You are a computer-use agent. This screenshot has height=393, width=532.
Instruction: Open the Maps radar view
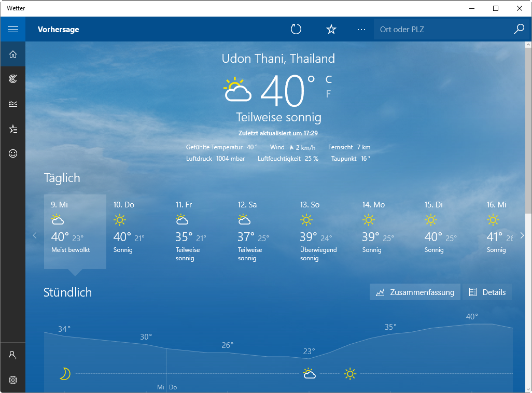coord(13,79)
